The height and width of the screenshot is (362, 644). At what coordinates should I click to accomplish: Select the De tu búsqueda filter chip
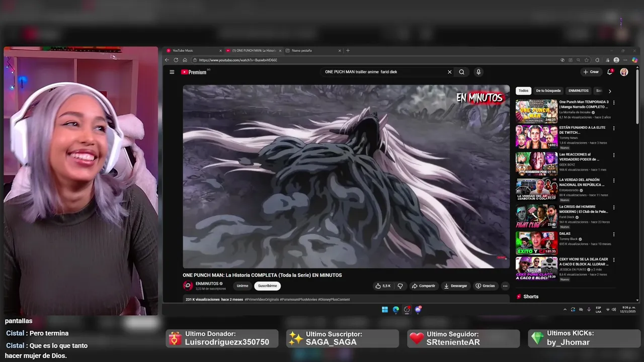548,90
